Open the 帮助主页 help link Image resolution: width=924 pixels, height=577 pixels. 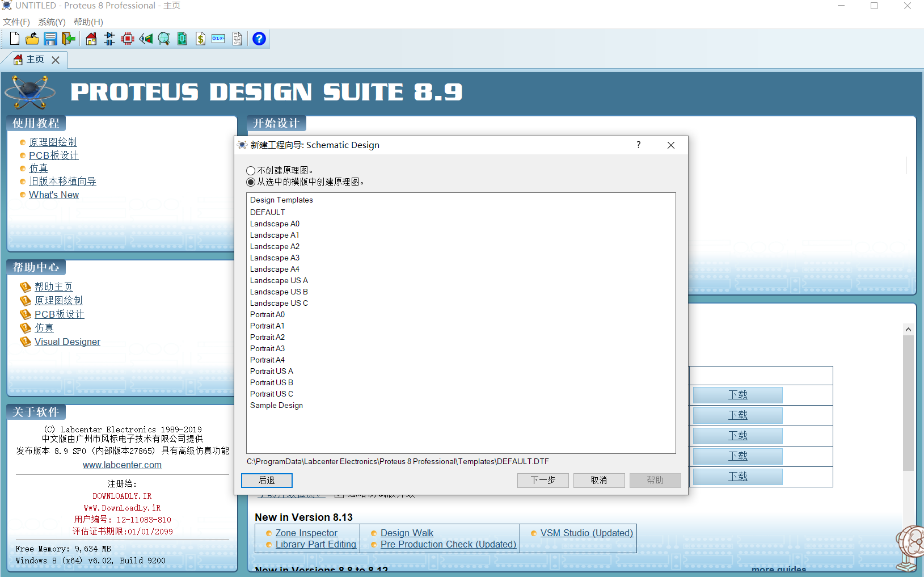[x=54, y=287]
